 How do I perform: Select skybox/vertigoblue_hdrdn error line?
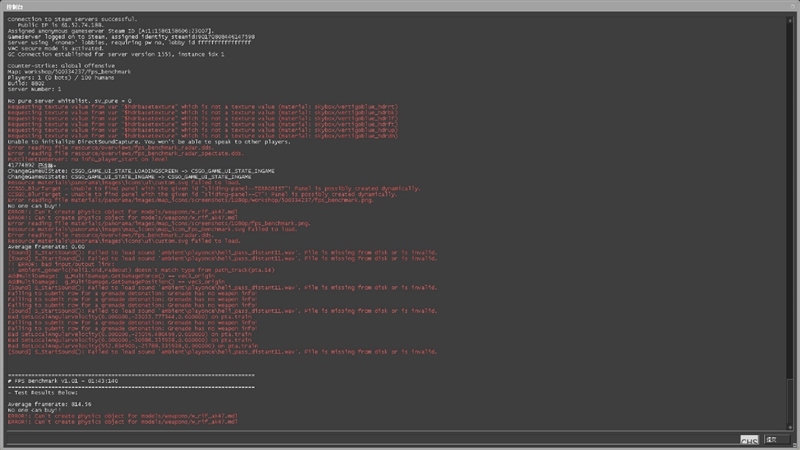tap(203, 136)
